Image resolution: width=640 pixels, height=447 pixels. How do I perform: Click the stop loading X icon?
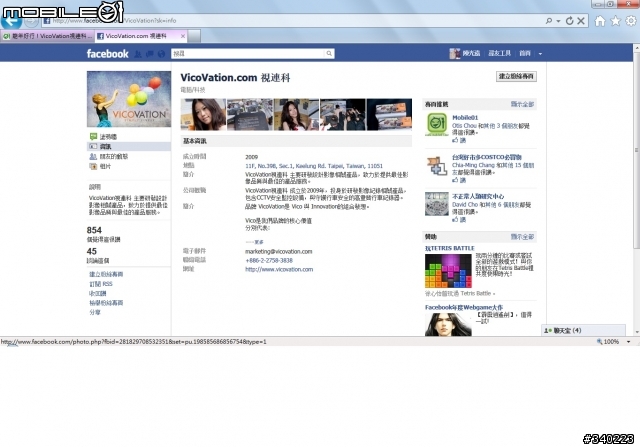click(x=581, y=21)
